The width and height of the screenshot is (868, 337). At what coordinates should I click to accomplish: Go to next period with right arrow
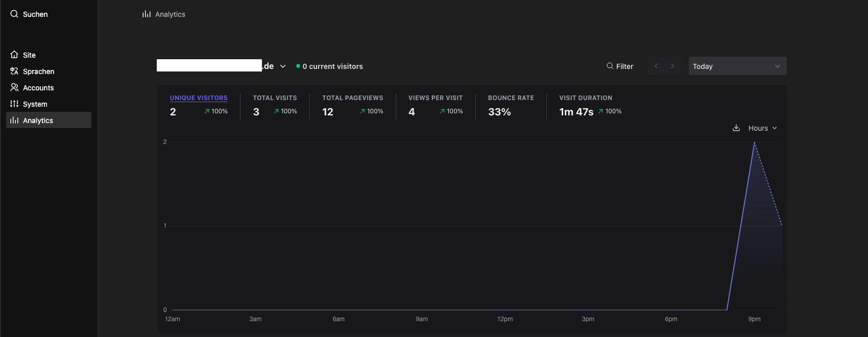click(672, 66)
